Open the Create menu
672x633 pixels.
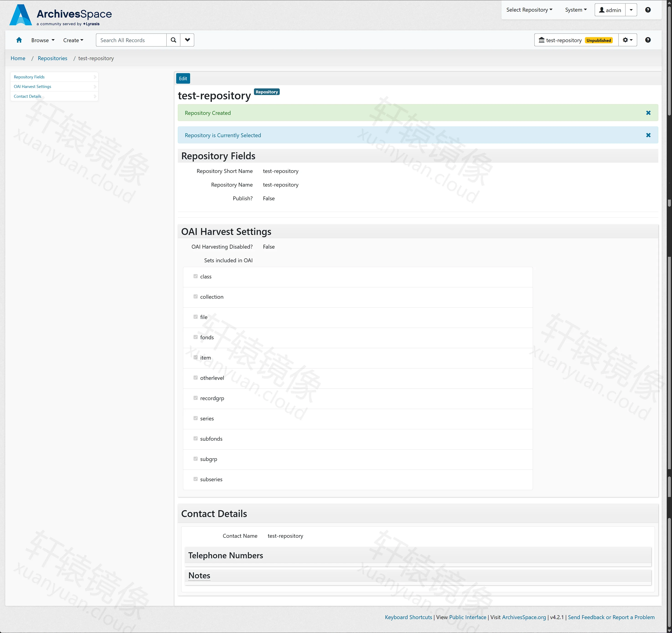click(x=73, y=40)
